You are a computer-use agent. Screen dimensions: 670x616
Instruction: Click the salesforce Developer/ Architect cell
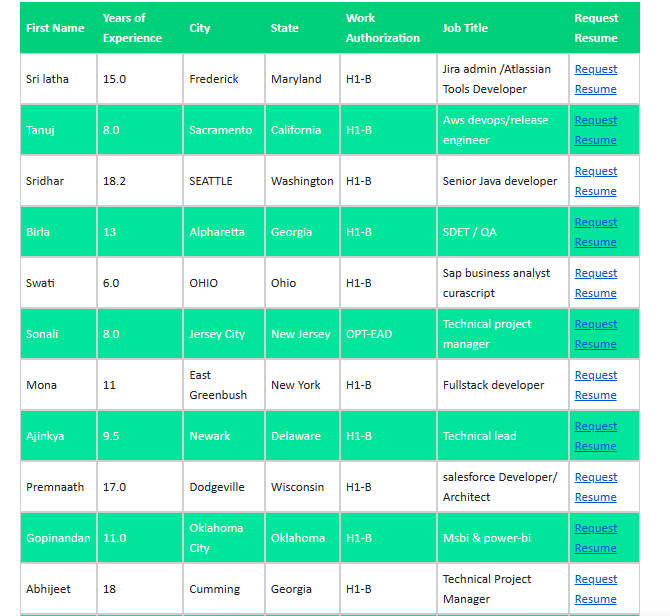click(x=503, y=487)
